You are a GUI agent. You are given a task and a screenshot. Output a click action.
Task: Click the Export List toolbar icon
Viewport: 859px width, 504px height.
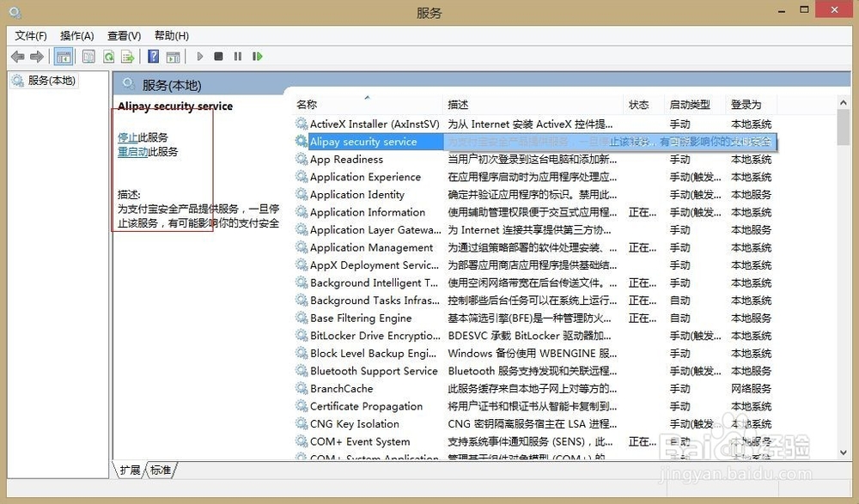128,57
